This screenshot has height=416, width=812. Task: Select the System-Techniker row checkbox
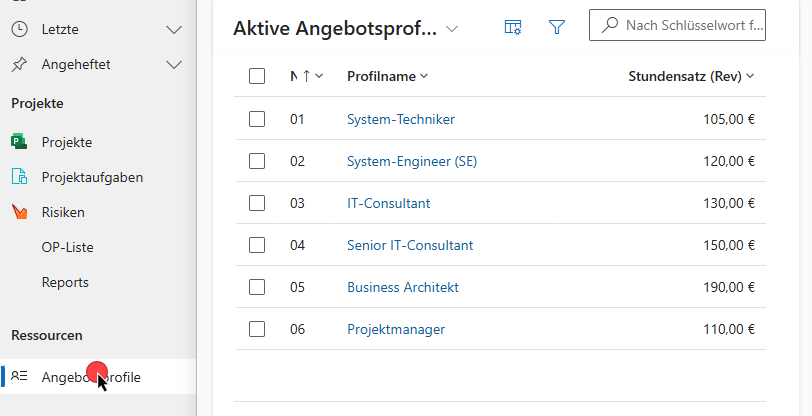pyautogui.click(x=257, y=119)
